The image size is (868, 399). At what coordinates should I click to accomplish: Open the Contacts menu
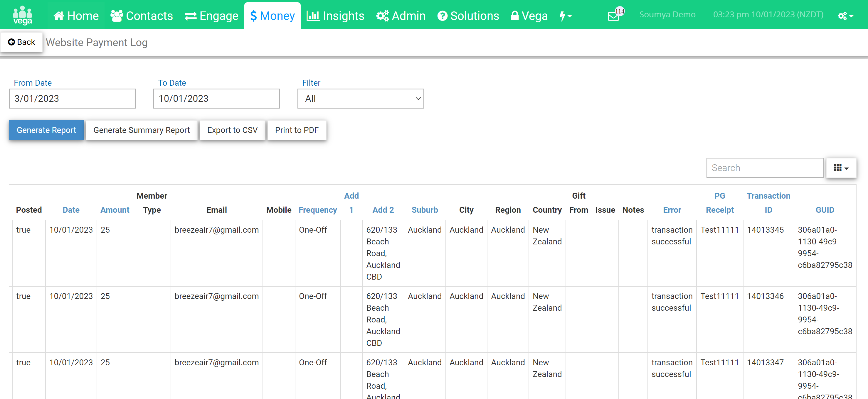[x=142, y=16]
